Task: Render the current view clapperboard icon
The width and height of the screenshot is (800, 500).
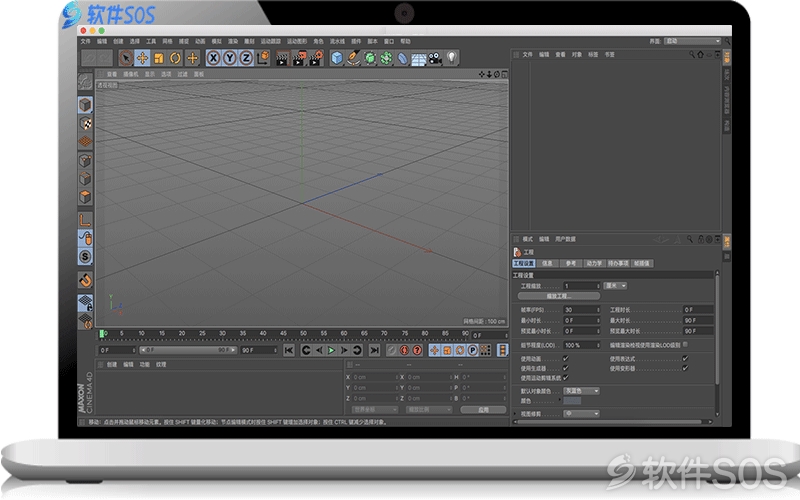Action: tap(282, 58)
